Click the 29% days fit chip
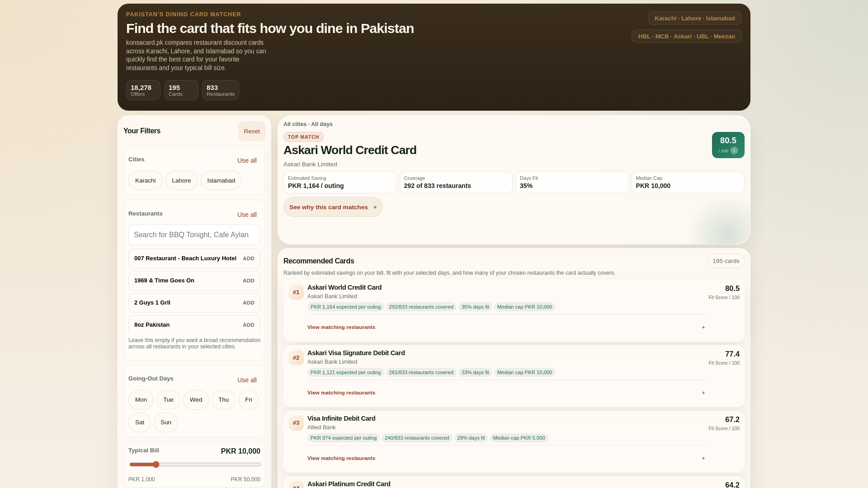 [471, 438]
